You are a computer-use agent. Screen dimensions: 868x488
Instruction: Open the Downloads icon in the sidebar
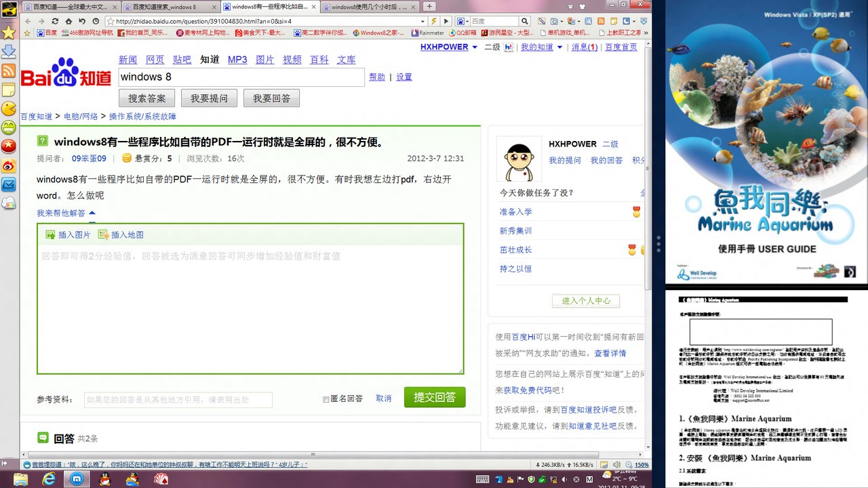(x=9, y=52)
